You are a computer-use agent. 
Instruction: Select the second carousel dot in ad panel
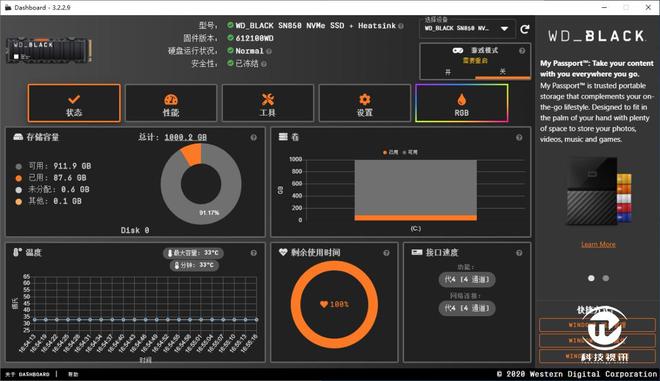(605, 278)
